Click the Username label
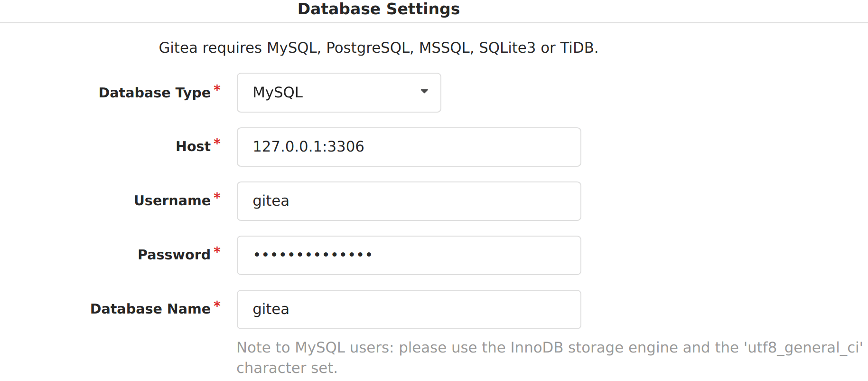 (173, 200)
